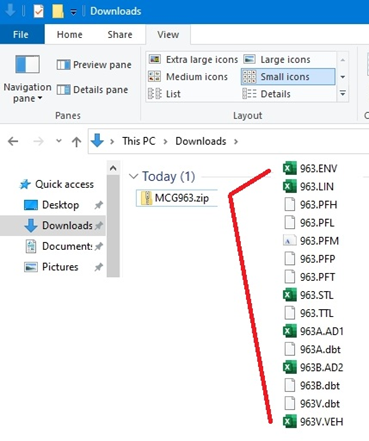Select Extra large icons layout
The height and width of the screenshot is (441, 369).
pos(193,60)
